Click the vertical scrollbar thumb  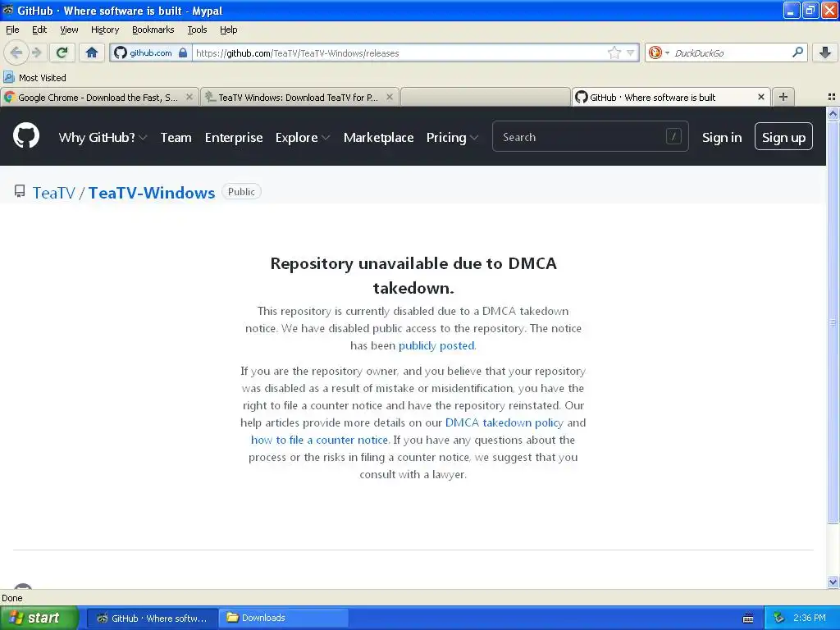833,322
